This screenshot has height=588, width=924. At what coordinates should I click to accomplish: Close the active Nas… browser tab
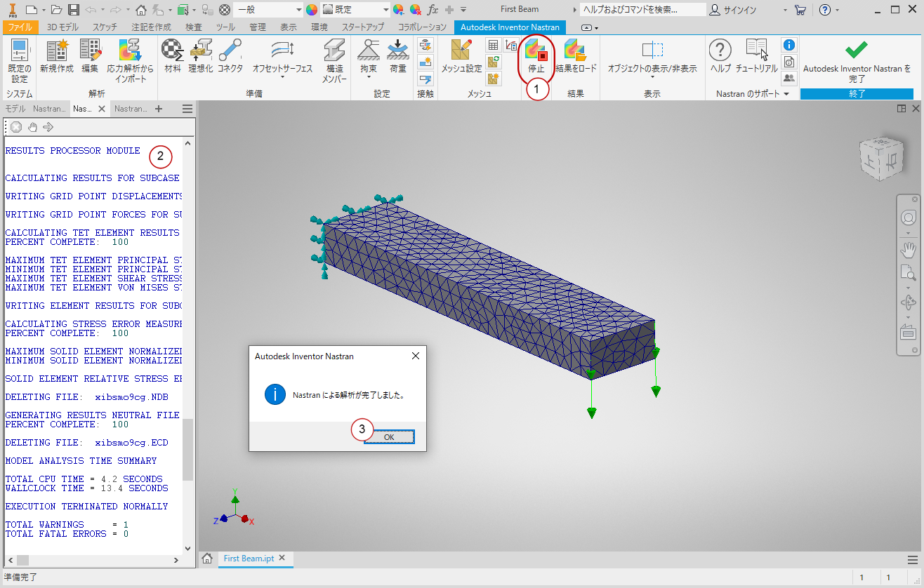pos(101,109)
